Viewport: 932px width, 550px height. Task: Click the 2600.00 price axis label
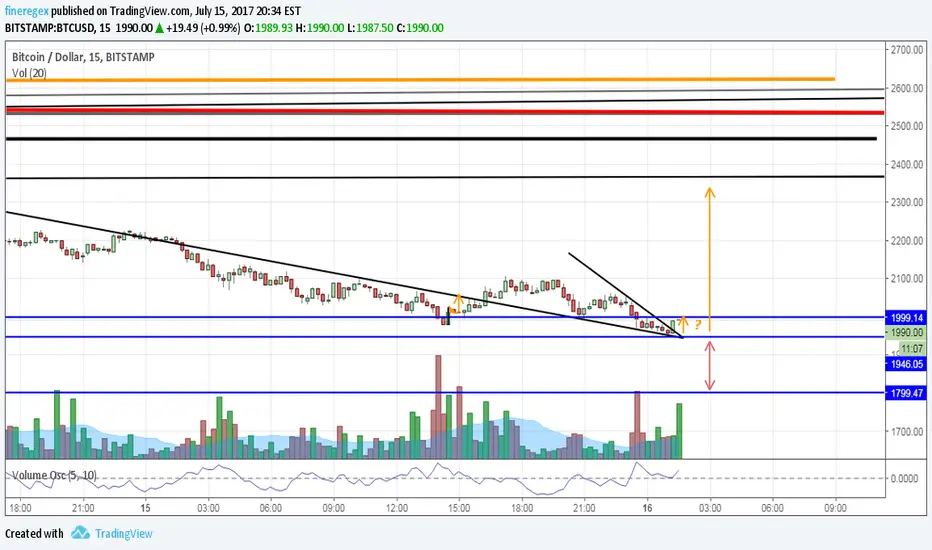(906, 88)
